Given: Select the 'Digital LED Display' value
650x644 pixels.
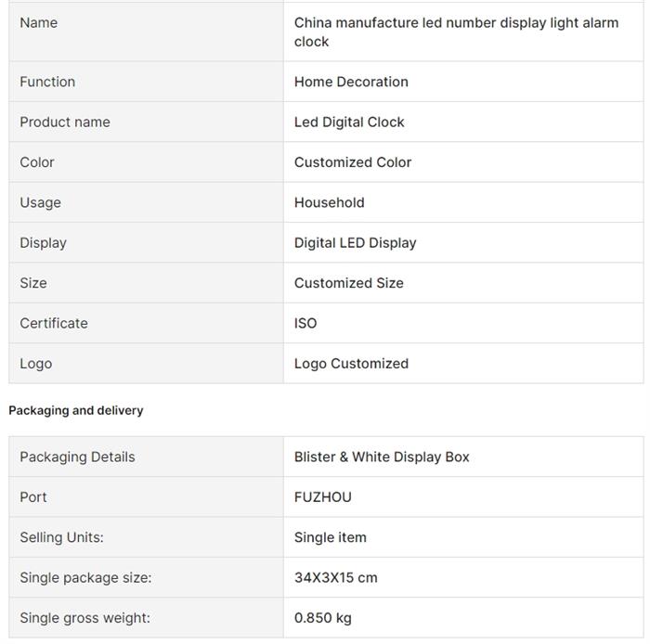Looking at the screenshot, I should click(x=356, y=243).
